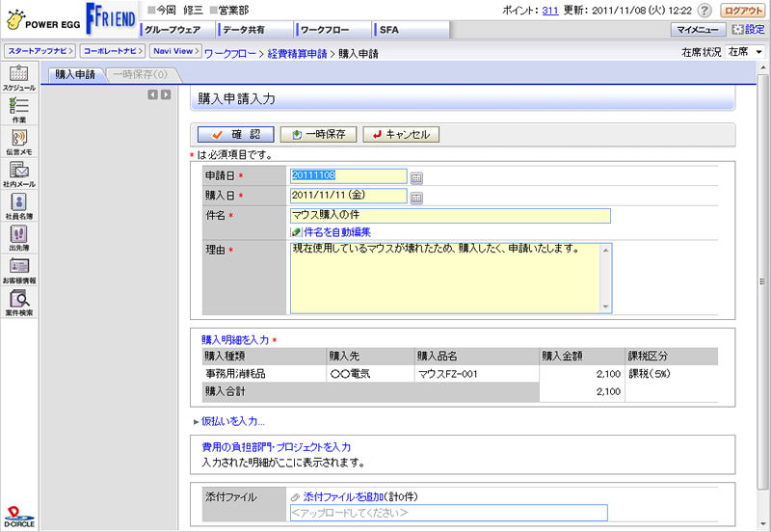Open calendar picker for 申請日
771x532 pixels.
tap(416, 178)
